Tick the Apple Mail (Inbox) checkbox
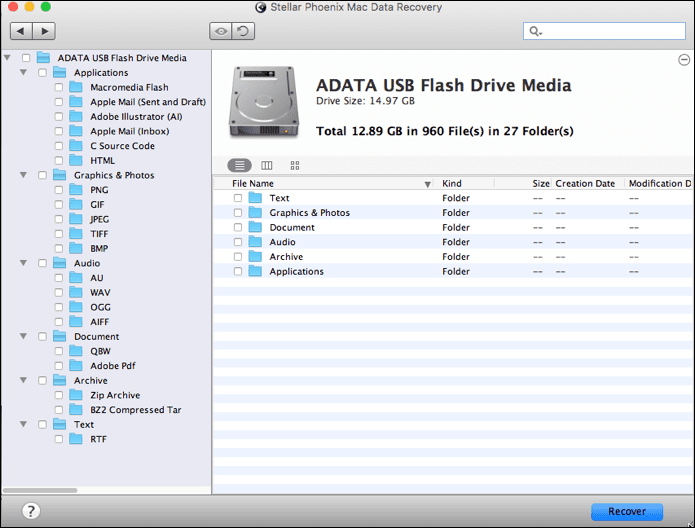Image resolution: width=695 pixels, height=528 pixels. (x=59, y=131)
